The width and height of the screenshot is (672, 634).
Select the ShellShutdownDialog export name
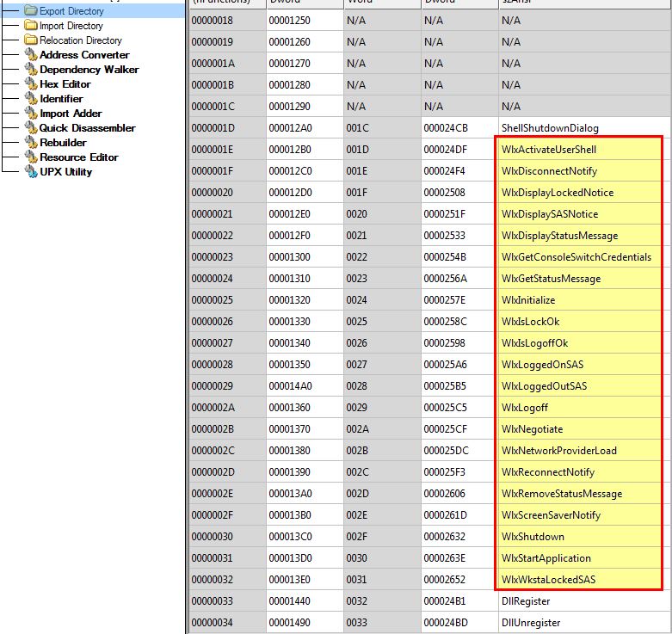(550, 128)
